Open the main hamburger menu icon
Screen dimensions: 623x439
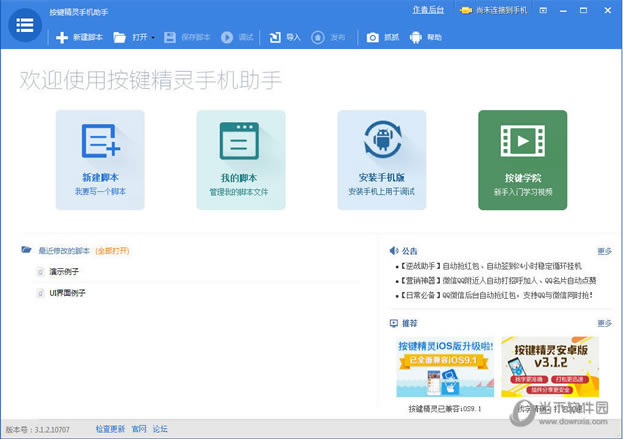25,26
